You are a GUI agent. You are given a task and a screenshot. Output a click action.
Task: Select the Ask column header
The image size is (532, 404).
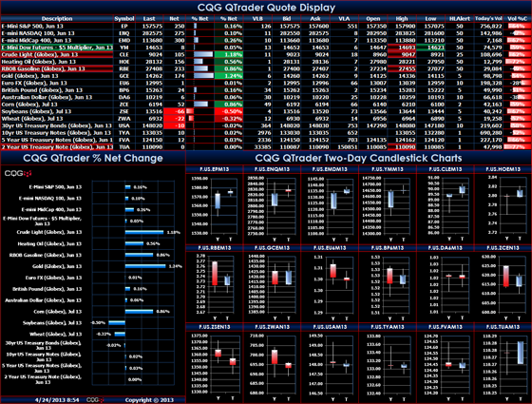coord(315,19)
